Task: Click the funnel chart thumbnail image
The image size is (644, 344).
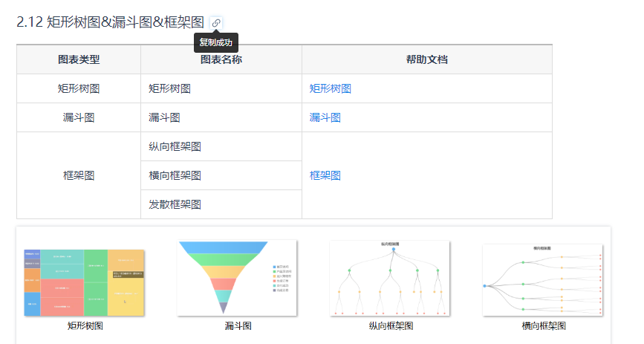Action: [237, 278]
